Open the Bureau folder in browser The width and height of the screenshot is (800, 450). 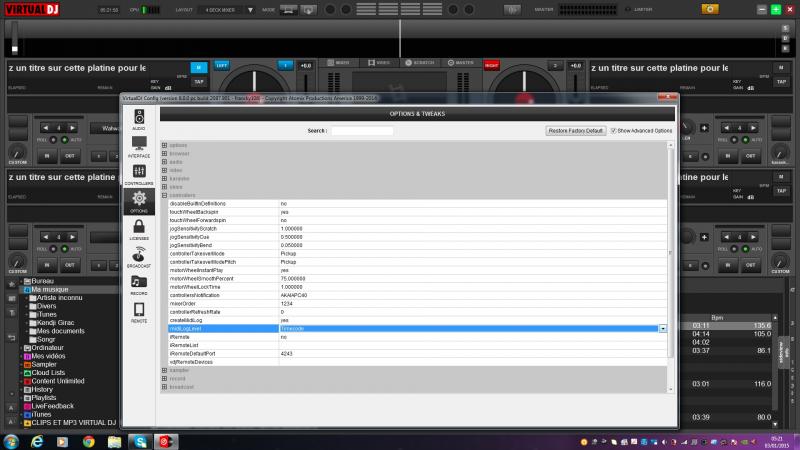pyautogui.click(x=42, y=281)
